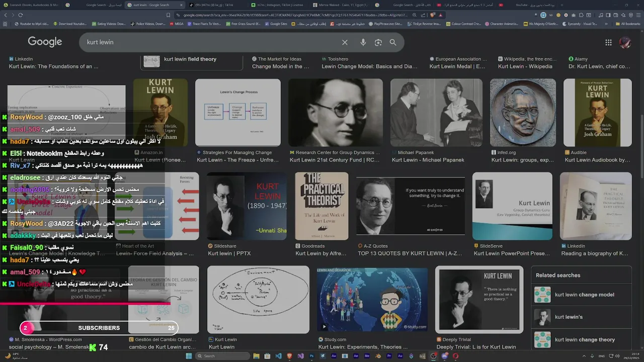Start voice search with the microphone icon

[363, 42]
